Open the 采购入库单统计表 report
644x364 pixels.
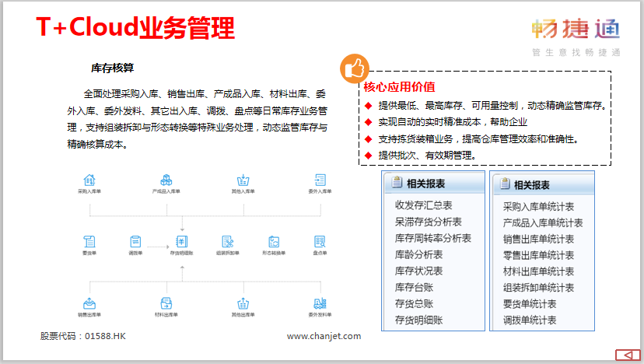(x=538, y=207)
